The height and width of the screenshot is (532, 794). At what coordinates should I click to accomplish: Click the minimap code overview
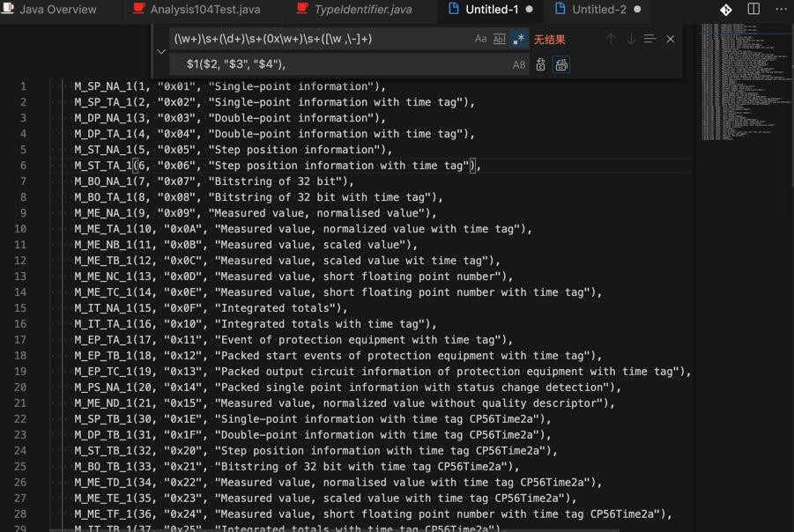tap(745, 81)
